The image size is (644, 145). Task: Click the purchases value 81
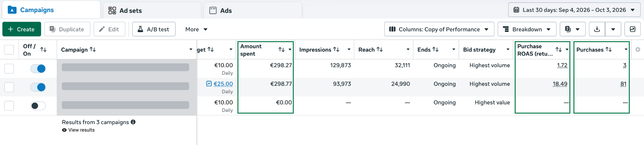point(623,84)
